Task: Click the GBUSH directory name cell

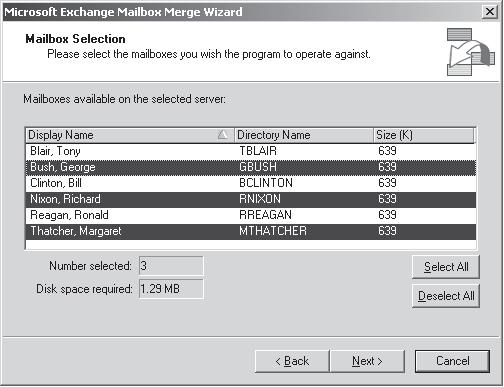Action: pyautogui.click(x=258, y=167)
